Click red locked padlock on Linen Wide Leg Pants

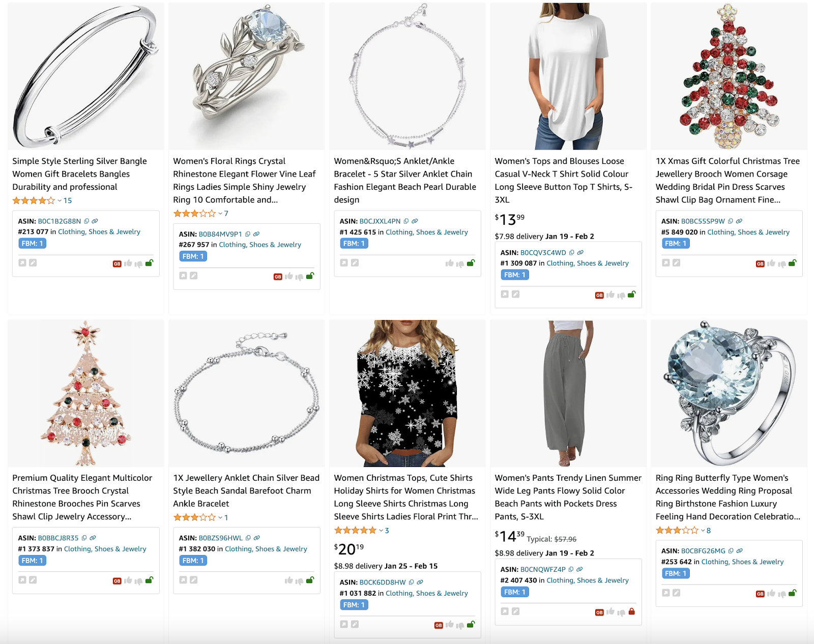coord(631,611)
